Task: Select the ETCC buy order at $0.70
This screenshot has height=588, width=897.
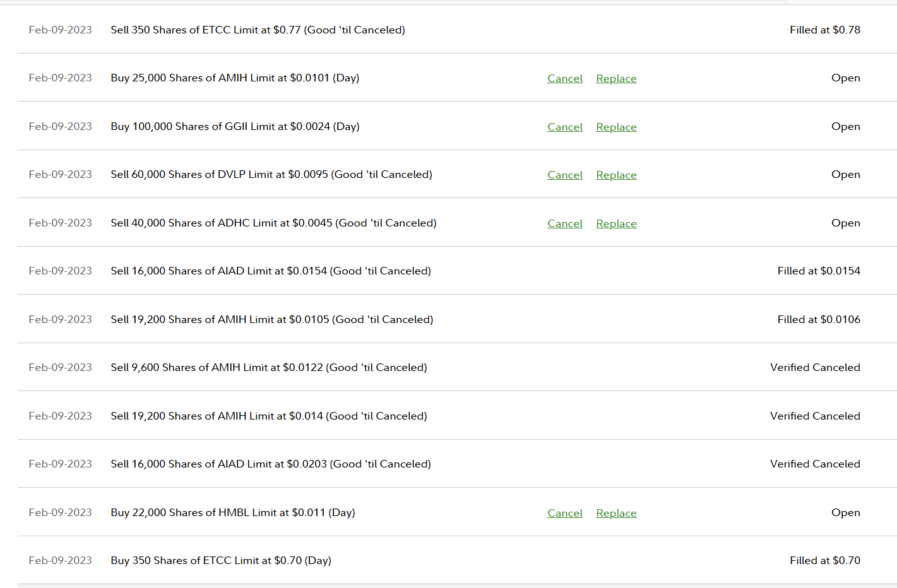Action: tap(221, 560)
